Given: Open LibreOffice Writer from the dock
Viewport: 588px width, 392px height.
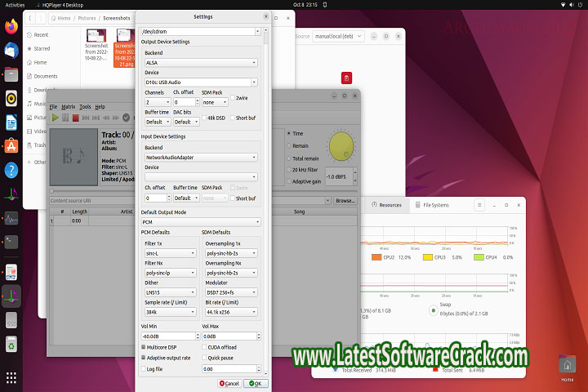Looking at the screenshot, I should (11, 122).
